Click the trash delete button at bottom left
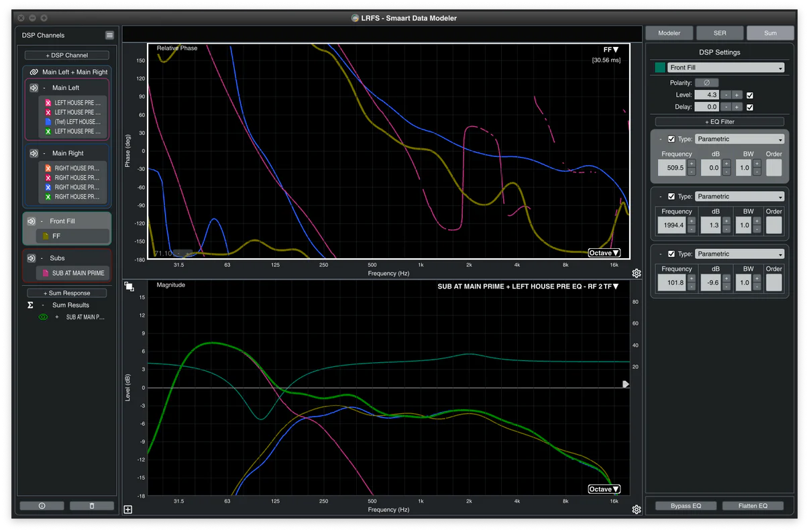This screenshot has width=809, height=532. tap(92, 506)
